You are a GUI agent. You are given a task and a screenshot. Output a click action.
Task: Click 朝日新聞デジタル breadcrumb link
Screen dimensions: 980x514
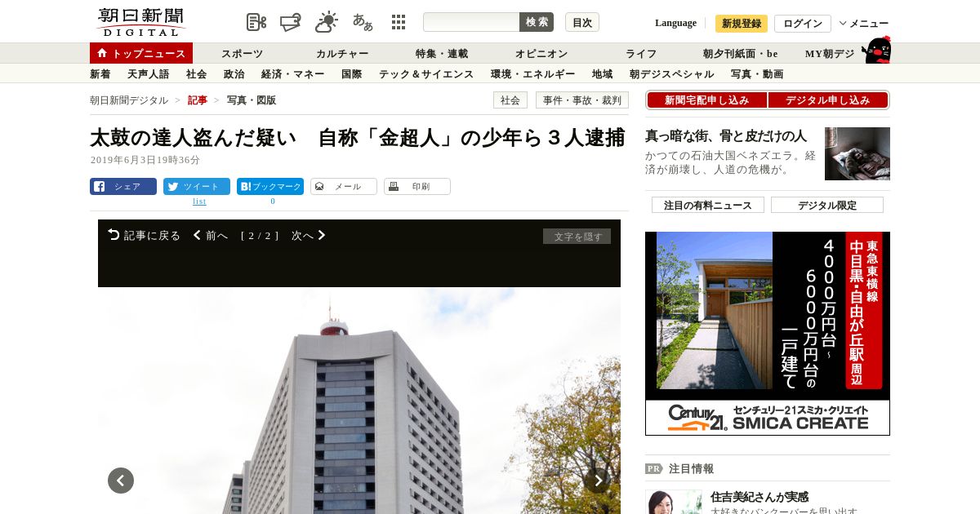pyautogui.click(x=129, y=100)
